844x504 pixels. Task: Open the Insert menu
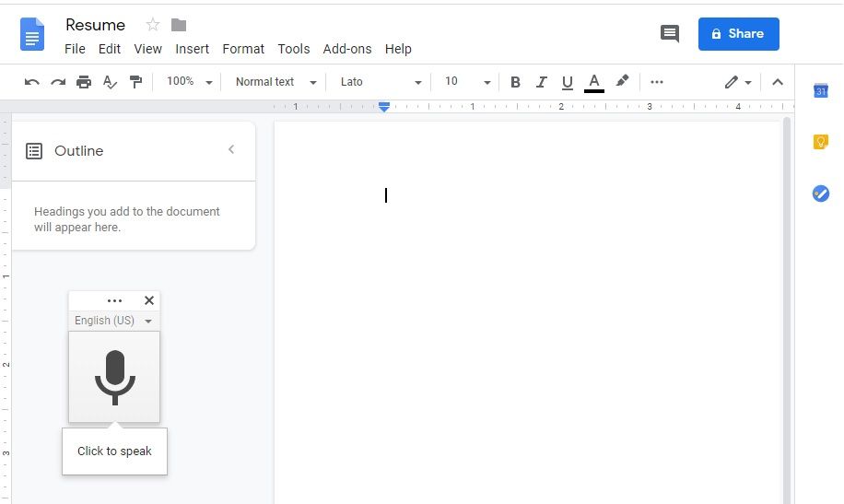click(192, 49)
